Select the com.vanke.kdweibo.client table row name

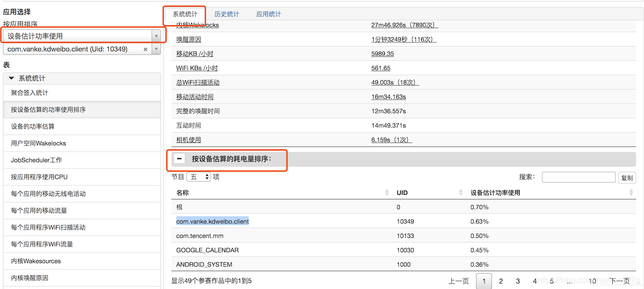coord(213,221)
